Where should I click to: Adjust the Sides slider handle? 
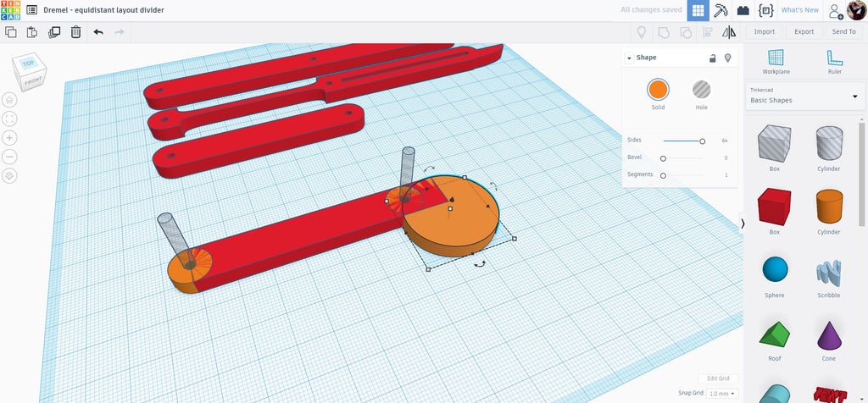tap(703, 141)
